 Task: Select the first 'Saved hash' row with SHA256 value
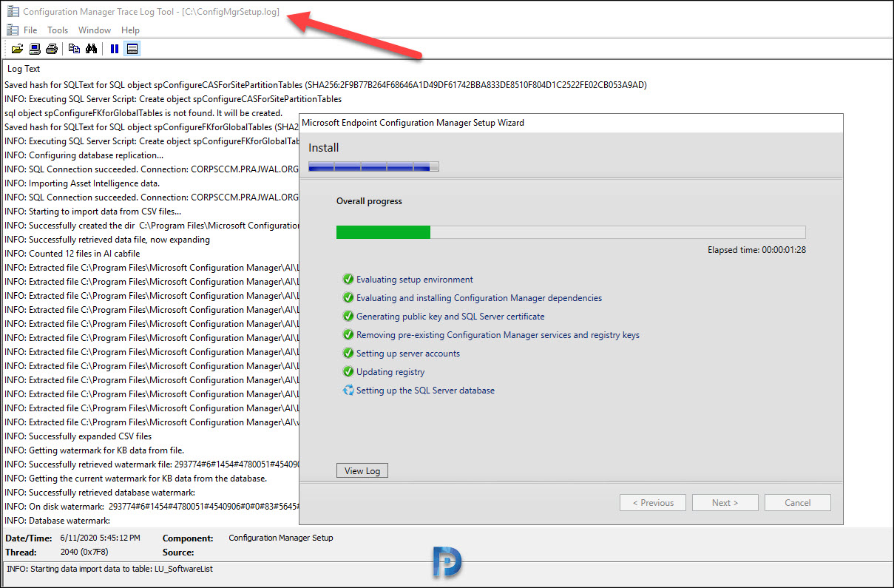(325, 85)
